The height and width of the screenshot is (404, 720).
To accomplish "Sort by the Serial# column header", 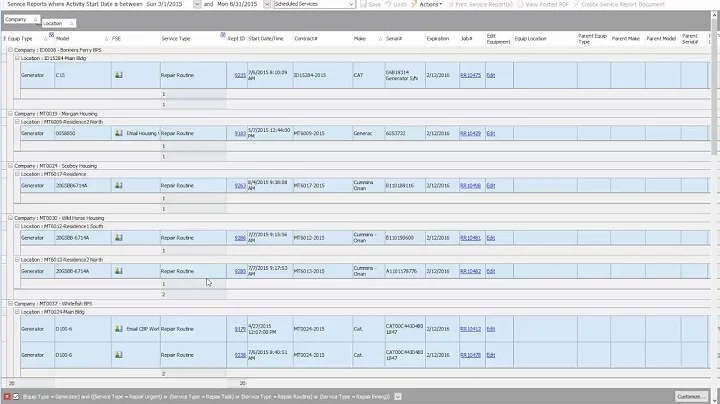I will point(405,39).
